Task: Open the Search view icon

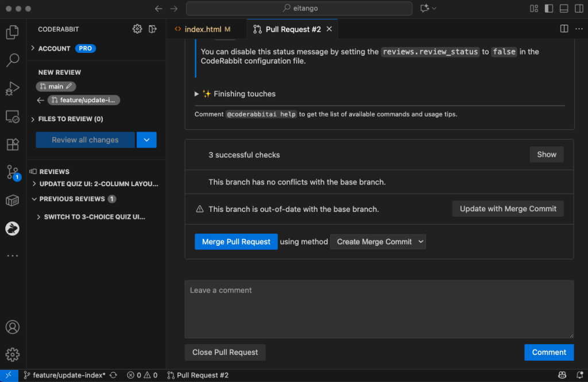Action: pos(13,60)
